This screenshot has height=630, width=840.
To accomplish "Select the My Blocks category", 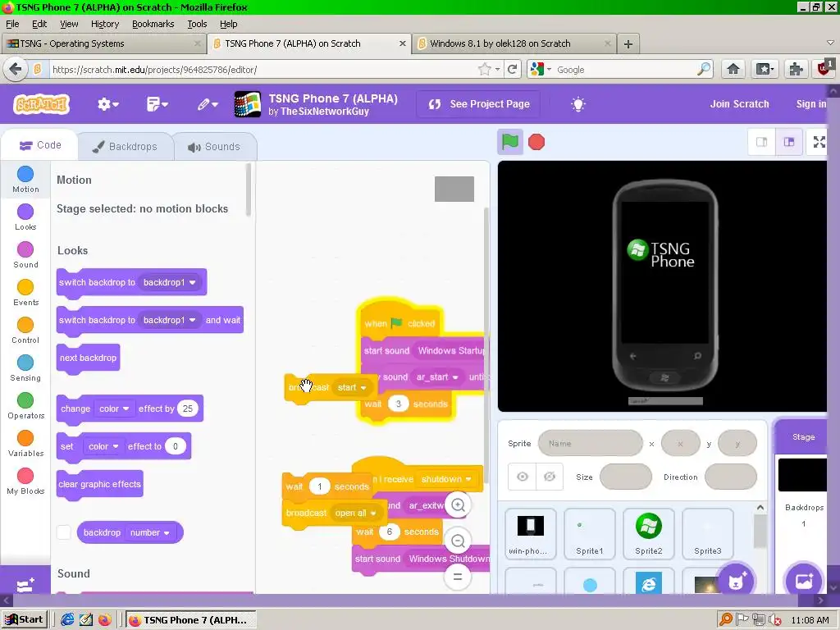I will (x=25, y=481).
